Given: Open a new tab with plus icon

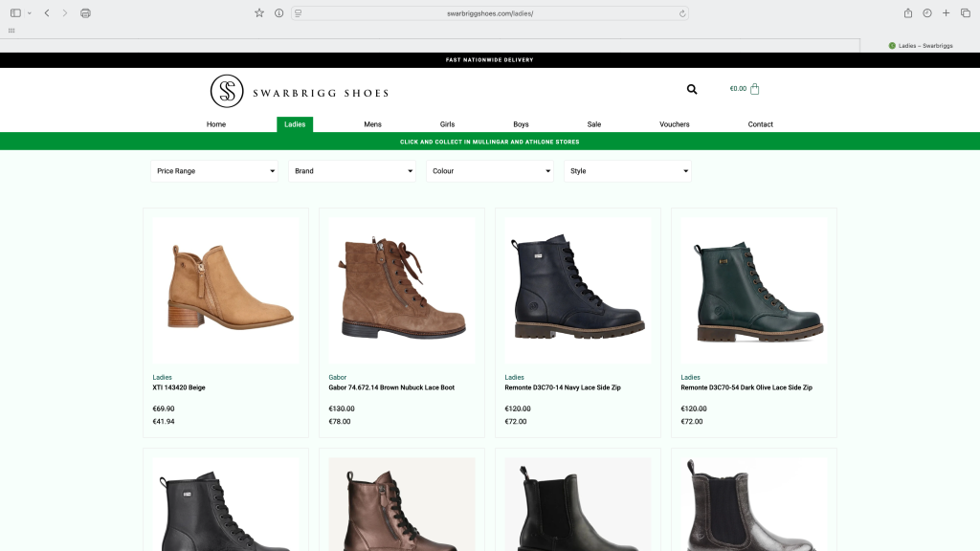Looking at the screenshot, I should tap(947, 13).
